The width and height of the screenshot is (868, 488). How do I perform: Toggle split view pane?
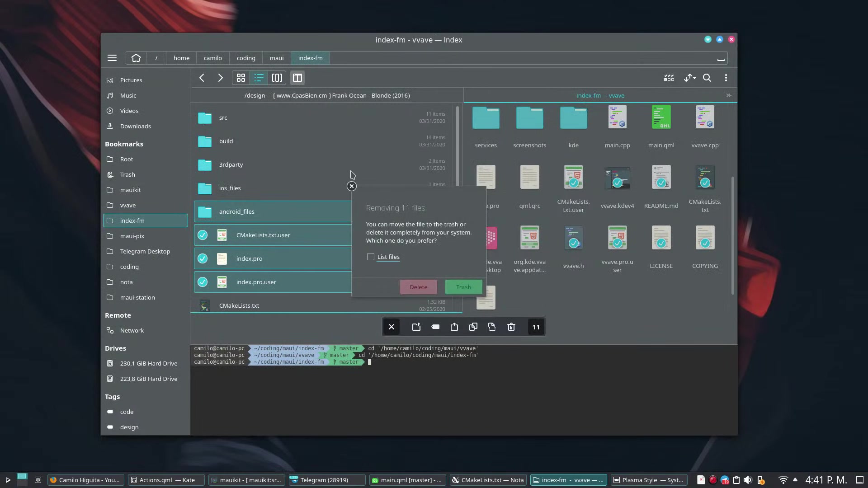297,78
